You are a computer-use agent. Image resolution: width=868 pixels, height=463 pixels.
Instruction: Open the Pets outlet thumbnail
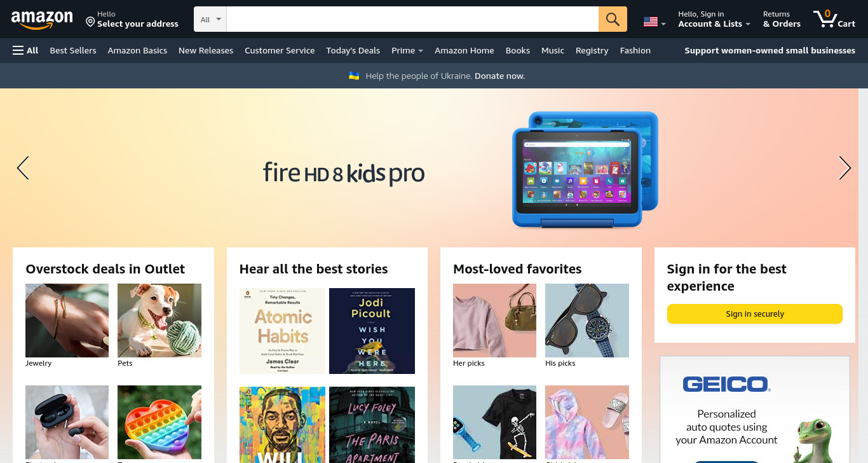click(x=159, y=321)
